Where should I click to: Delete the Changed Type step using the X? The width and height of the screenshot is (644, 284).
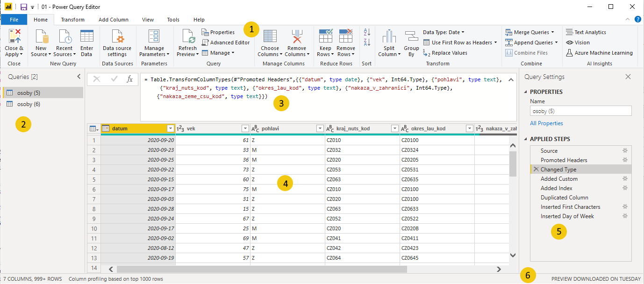pyautogui.click(x=536, y=170)
